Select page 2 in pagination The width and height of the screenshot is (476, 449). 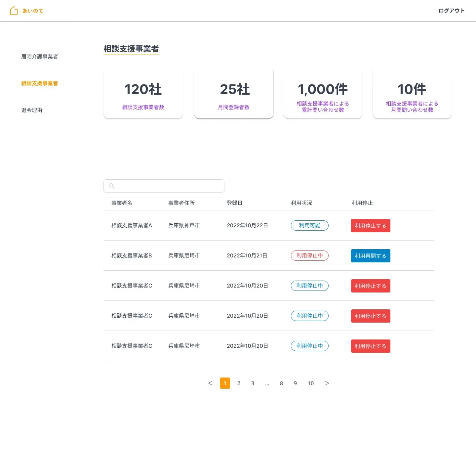click(239, 383)
